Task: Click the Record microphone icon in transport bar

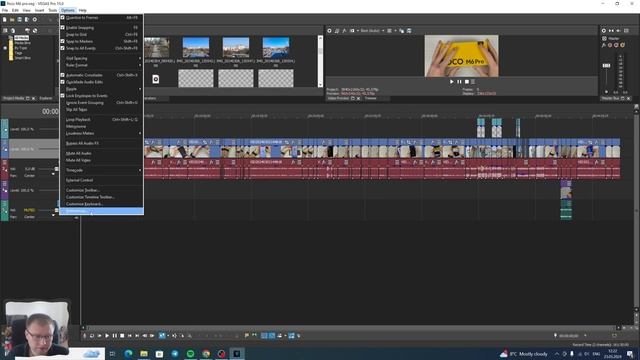Action: [84, 336]
